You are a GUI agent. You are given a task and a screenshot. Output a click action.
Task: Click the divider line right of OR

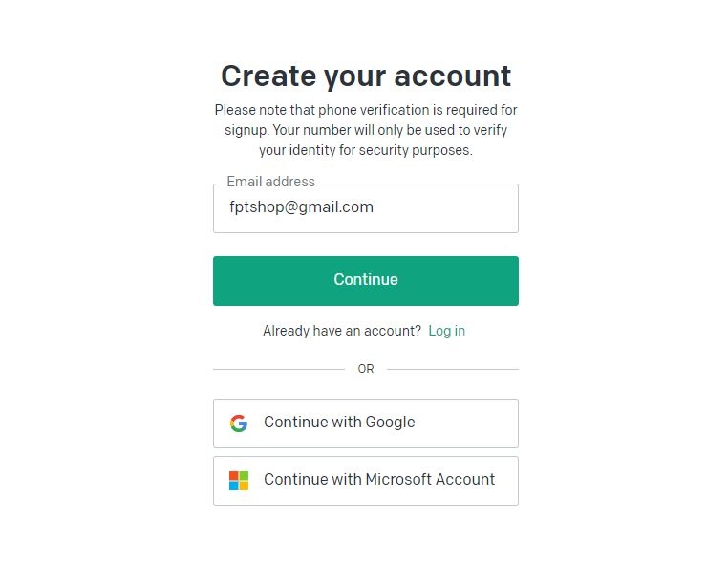pos(453,369)
